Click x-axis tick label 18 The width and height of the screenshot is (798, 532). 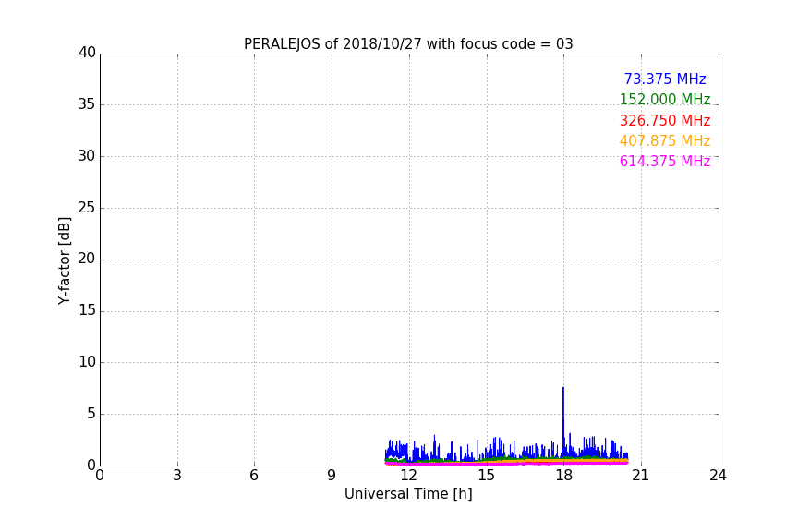(564, 476)
